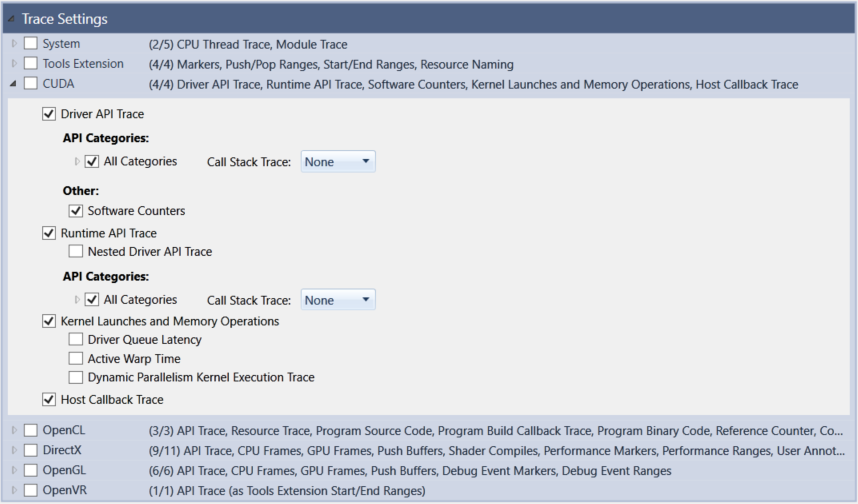Click OpenGL summary starting '(6/6) API Trace'
This screenshot has width=858, height=504.
click(410, 471)
